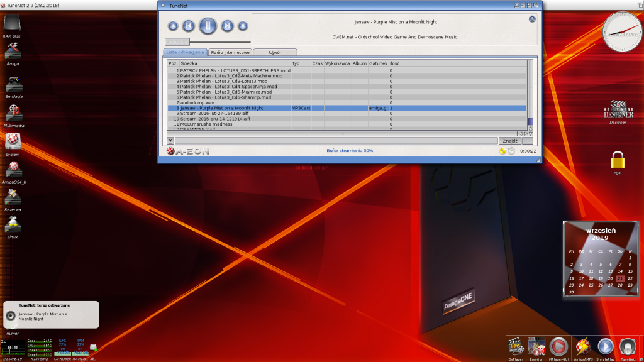The width and height of the screenshot is (644, 362).
Task: Sort playlist by Ścieżka column header
Action: (235, 63)
